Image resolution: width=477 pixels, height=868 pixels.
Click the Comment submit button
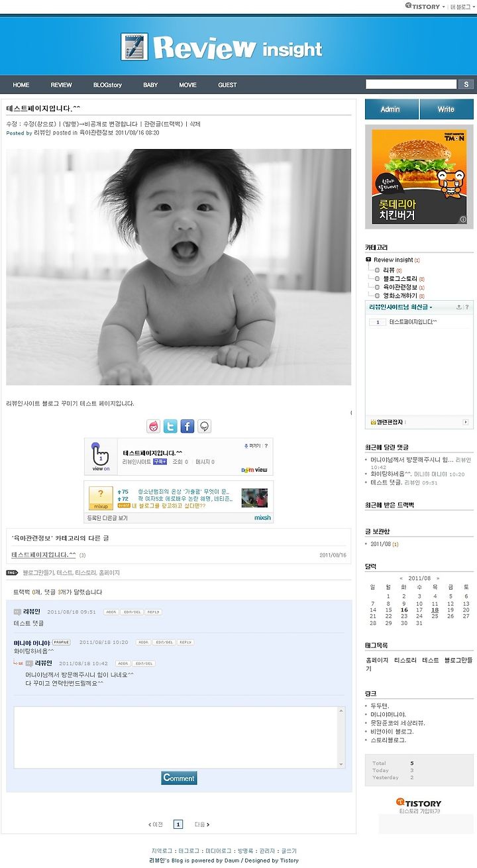coord(179,778)
